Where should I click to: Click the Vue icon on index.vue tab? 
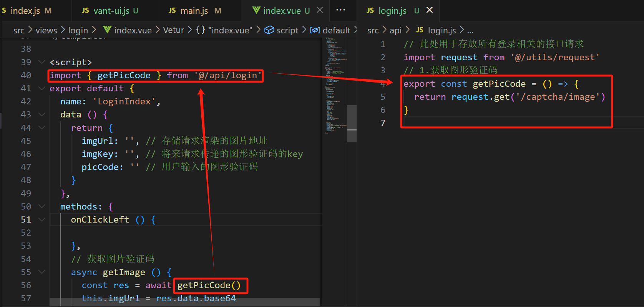pos(256,10)
